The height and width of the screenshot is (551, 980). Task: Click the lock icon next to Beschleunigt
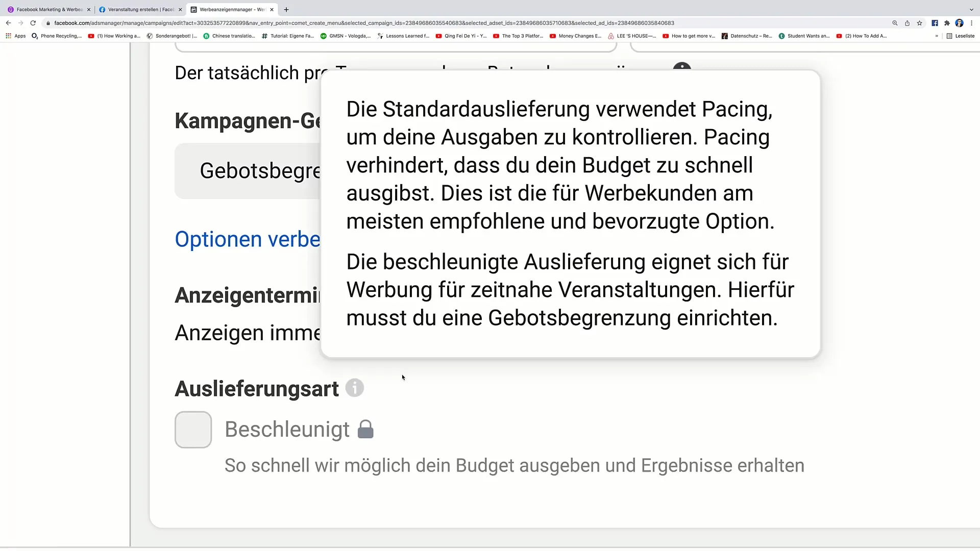pos(365,430)
